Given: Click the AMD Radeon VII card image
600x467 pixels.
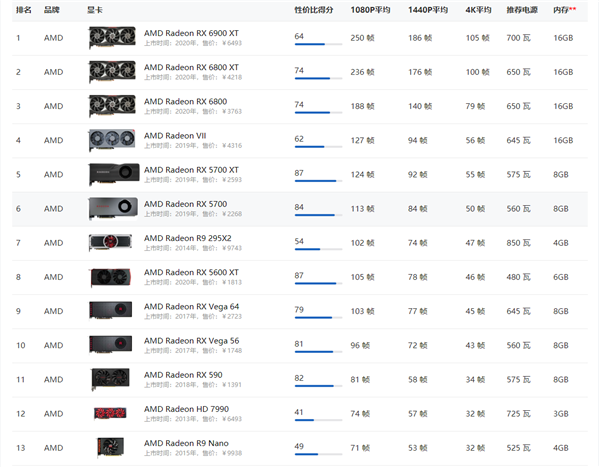Looking at the screenshot, I should [x=112, y=140].
